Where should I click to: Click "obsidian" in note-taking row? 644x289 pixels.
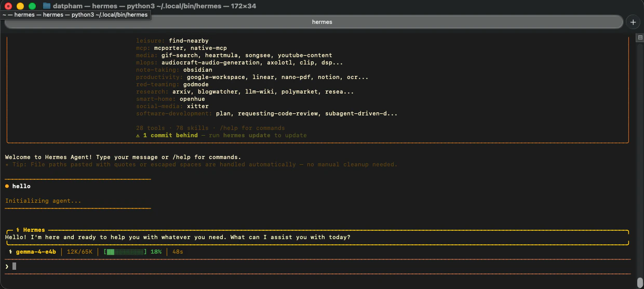(198, 70)
